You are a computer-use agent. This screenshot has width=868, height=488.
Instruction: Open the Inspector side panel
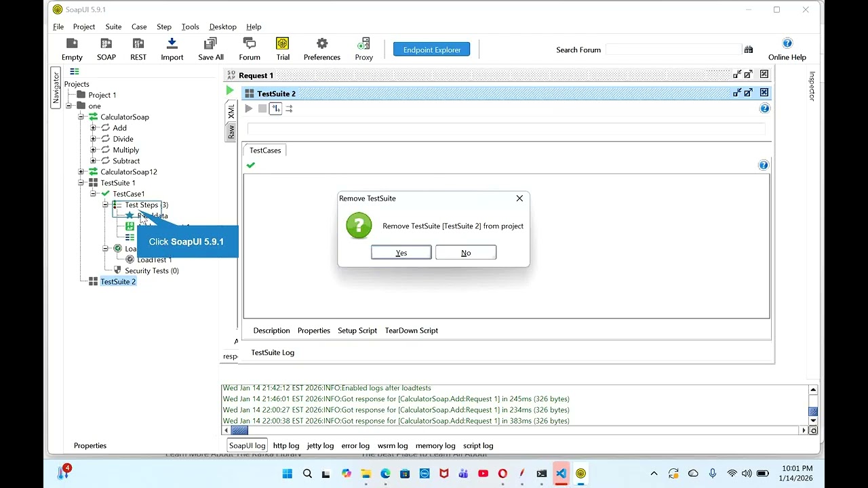pyautogui.click(x=812, y=86)
